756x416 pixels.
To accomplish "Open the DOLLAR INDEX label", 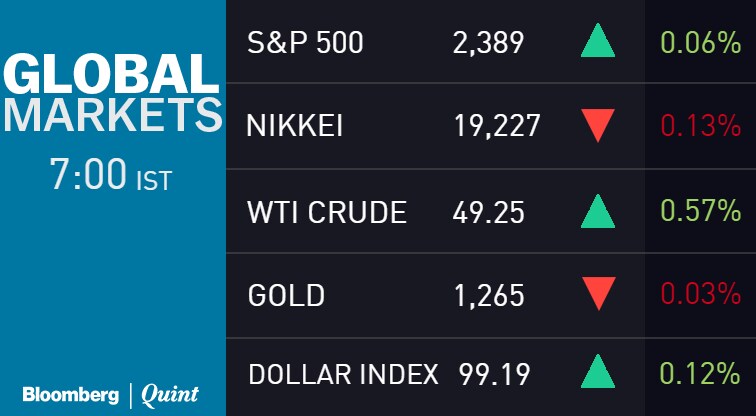I will [x=343, y=374].
